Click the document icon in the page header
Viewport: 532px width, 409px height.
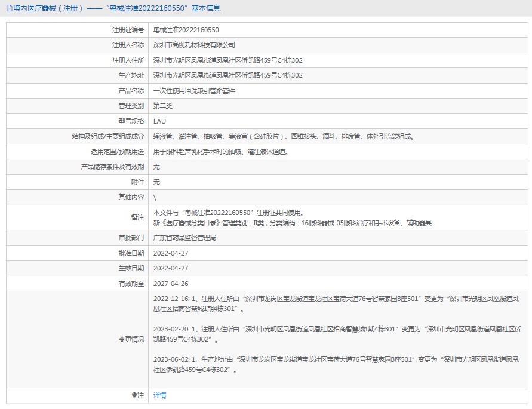(x=9, y=8)
